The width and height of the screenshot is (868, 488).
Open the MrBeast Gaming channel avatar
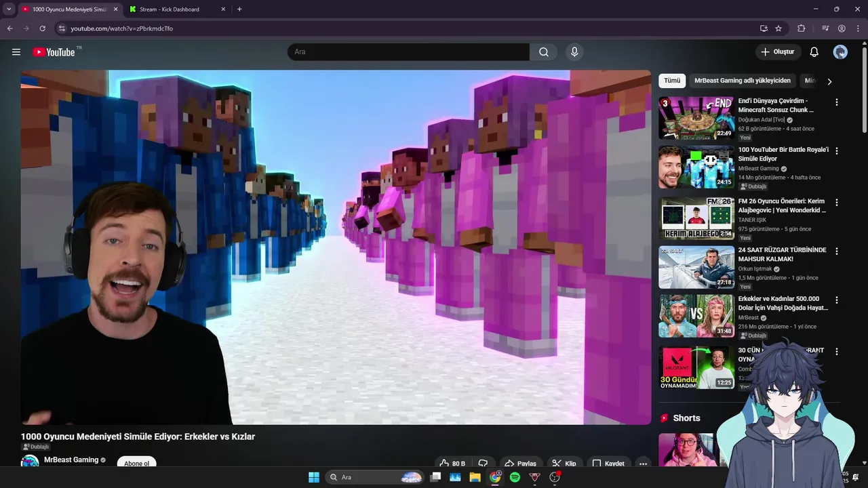pos(30,462)
